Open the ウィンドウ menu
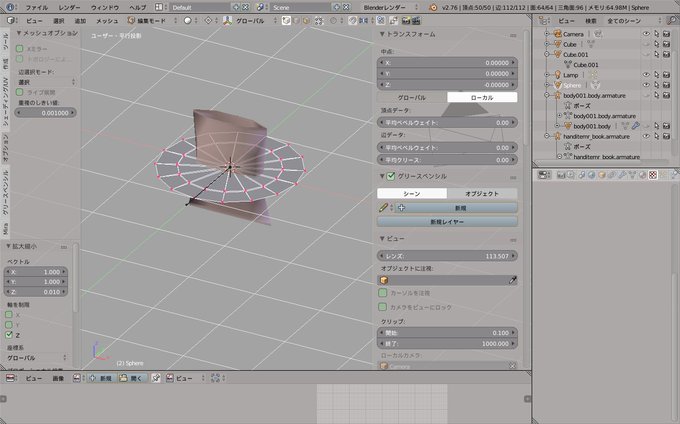The image size is (680, 424). (x=105, y=8)
